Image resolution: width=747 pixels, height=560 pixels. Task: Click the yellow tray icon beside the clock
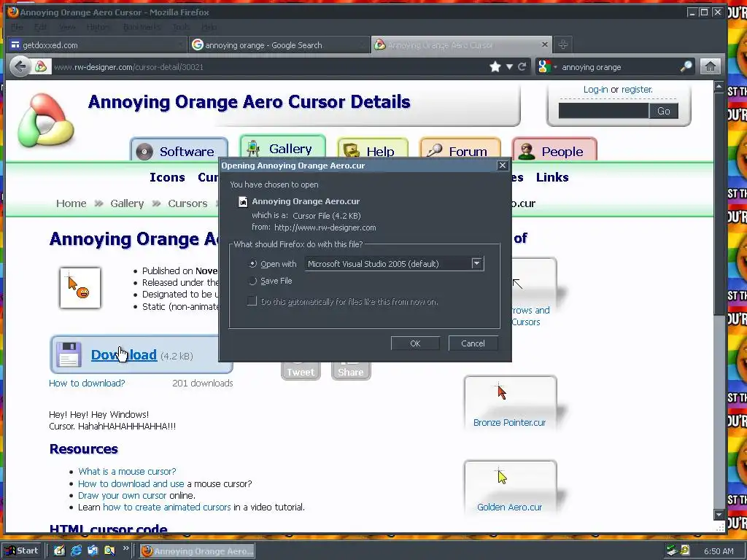(x=684, y=551)
